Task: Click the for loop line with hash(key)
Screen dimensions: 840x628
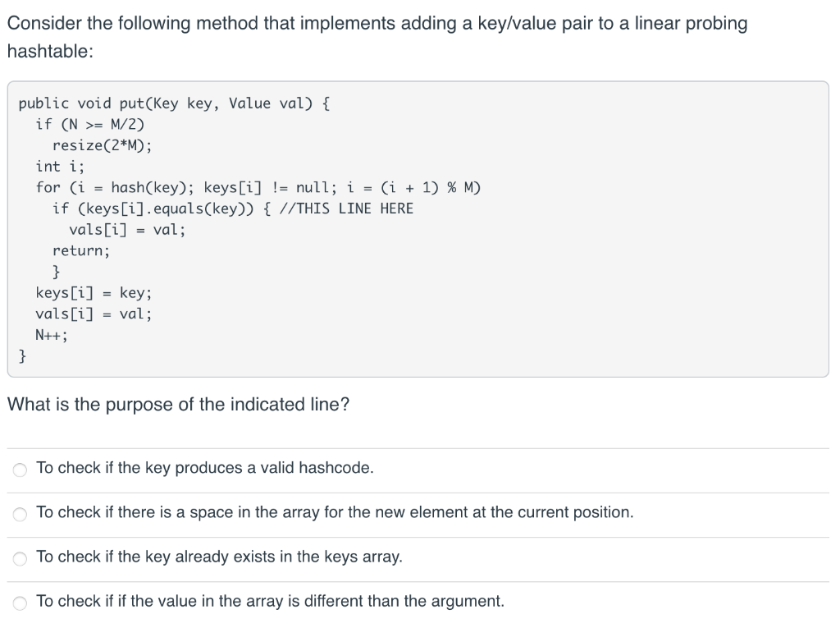Action: (x=258, y=187)
